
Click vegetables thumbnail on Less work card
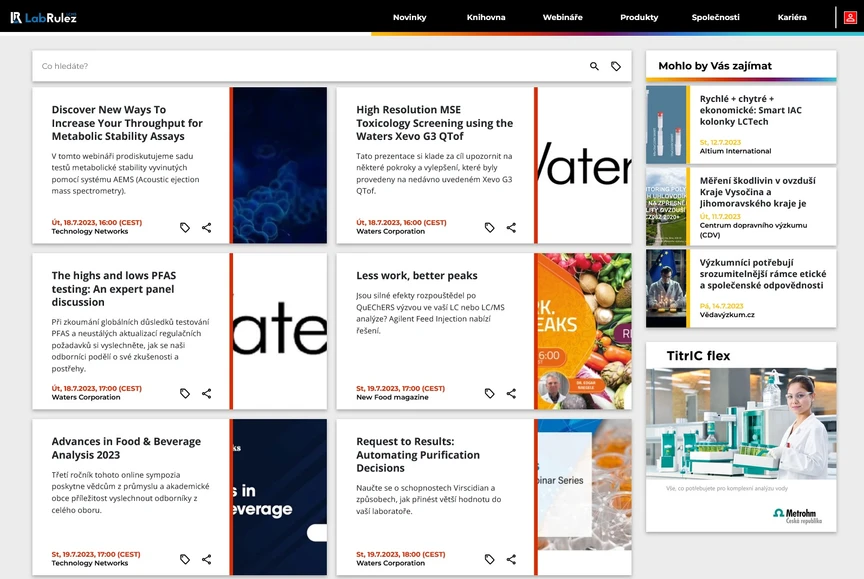pos(585,331)
